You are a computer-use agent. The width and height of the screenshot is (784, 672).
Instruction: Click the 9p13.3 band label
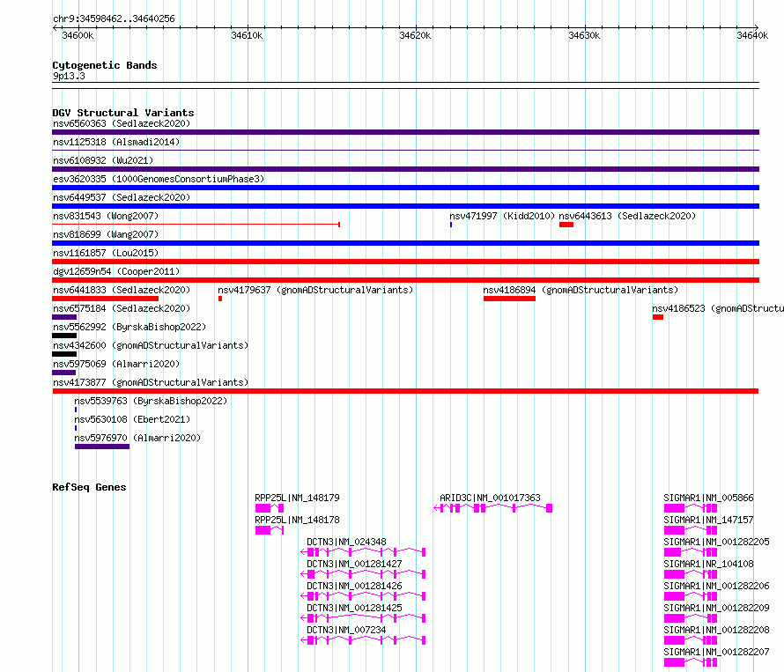coord(69,77)
